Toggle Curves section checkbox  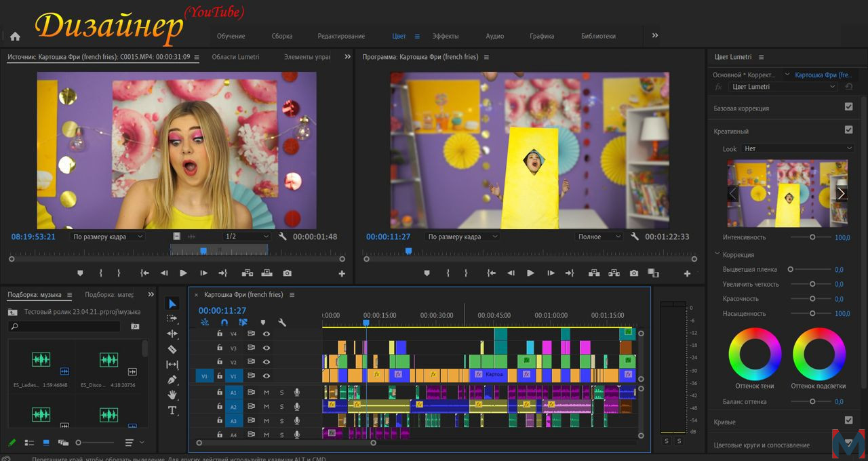[848, 420]
